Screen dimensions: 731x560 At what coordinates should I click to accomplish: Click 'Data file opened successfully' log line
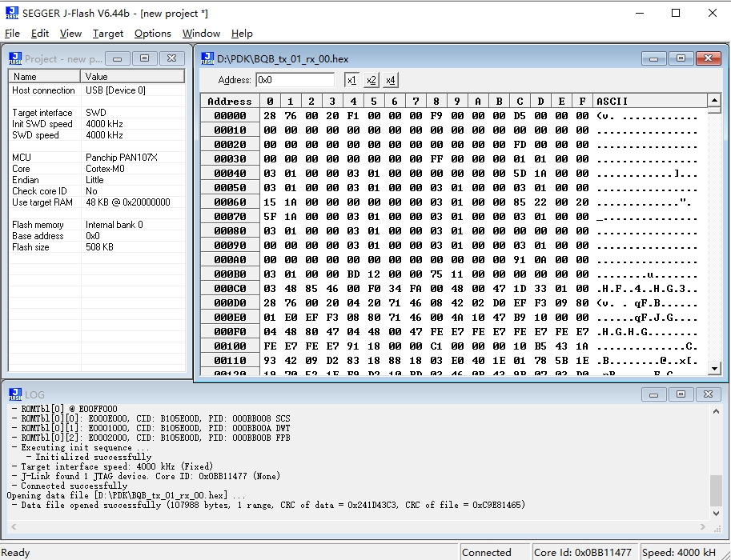tap(268, 505)
